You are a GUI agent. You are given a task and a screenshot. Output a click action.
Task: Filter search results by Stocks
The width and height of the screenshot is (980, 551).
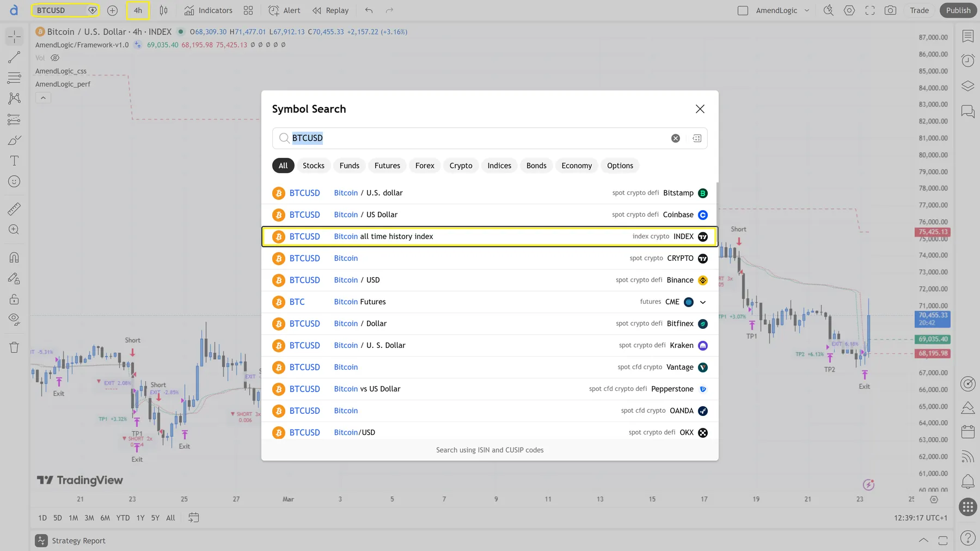pos(314,166)
